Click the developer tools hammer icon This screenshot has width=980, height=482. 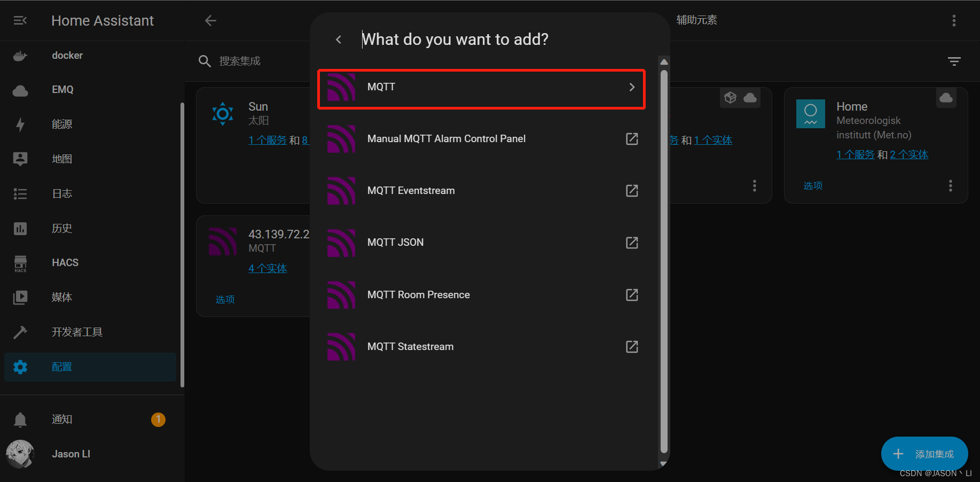pyautogui.click(x=20, y=332)
